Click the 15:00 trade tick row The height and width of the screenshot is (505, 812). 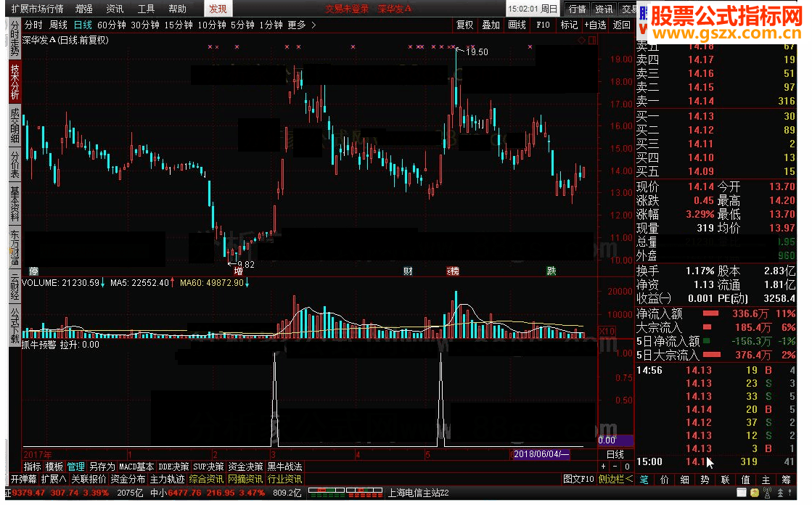[715, 461]
